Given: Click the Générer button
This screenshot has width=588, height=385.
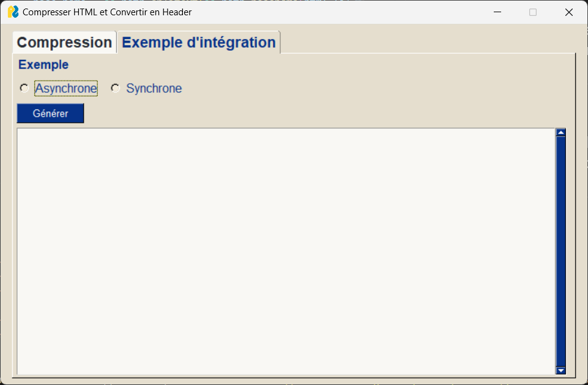Looking at the screenshot, I should 50,114.
